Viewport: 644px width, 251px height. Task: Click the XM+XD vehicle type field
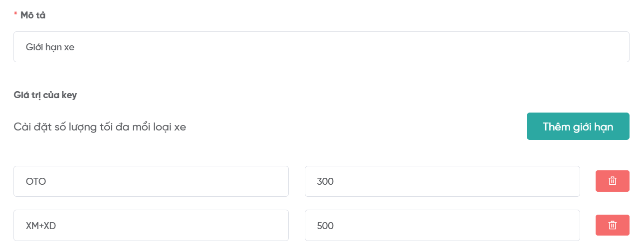coord(151,225)
